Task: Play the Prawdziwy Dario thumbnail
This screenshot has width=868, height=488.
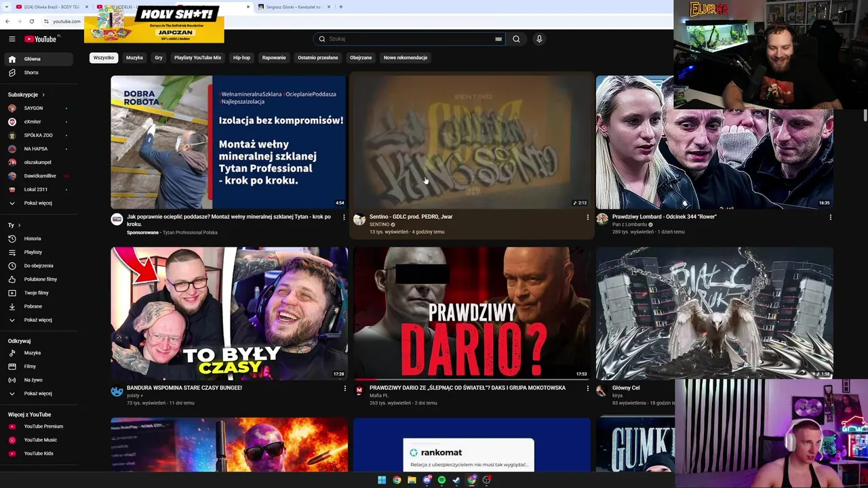Action: [472, 313]
